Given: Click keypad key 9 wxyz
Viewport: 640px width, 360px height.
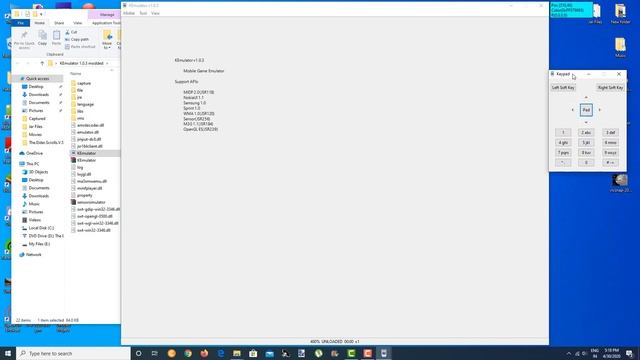Looking at the screenshot, I should [610, 153].
